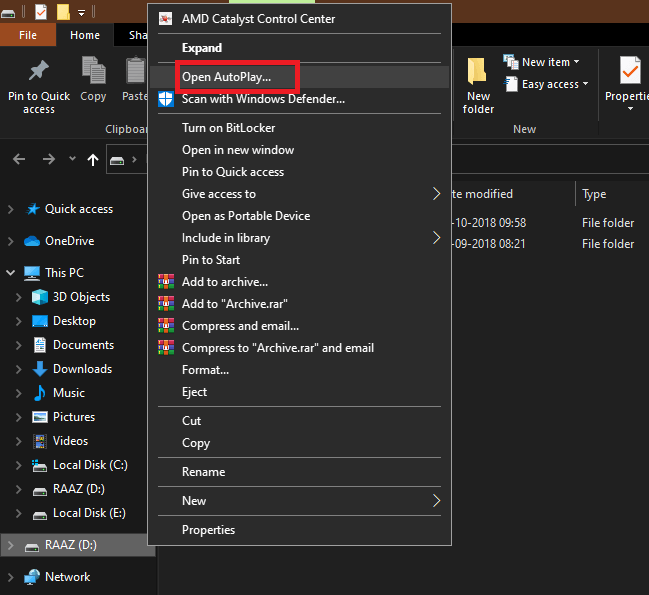Image resolution: width=649 pixels, height=595 pixels.
Task: Click WinRAR icon beside Compress to "Archive.rar" and email
Action: pos(166,347)
